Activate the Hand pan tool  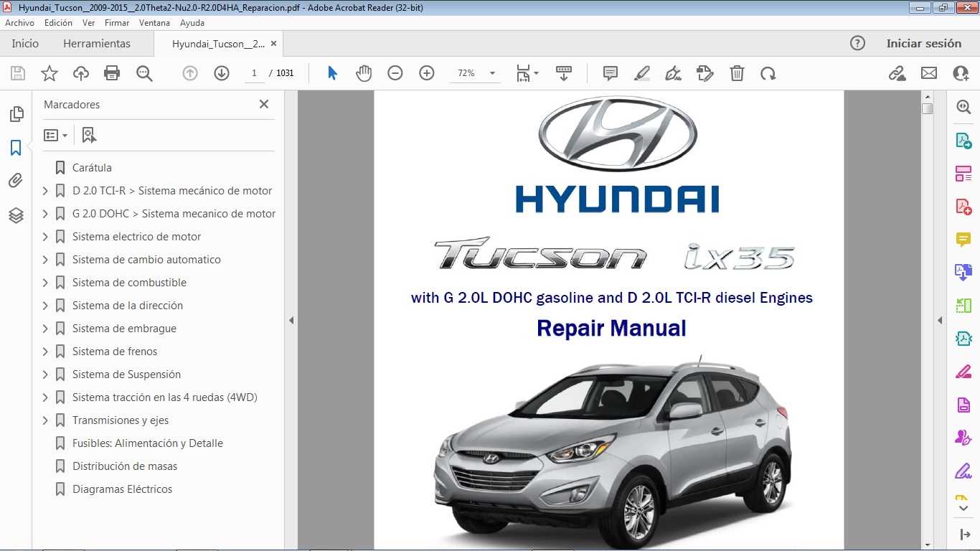[364, 73]
